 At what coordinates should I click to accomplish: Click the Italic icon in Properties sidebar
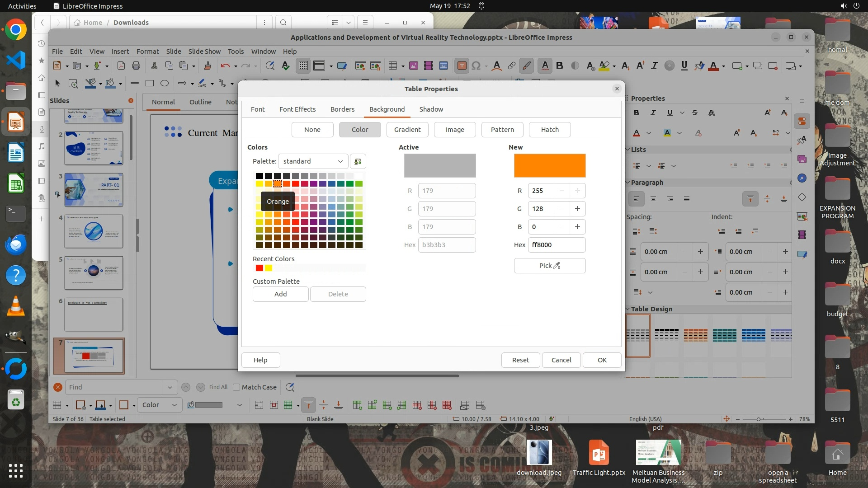click(653, 113)
